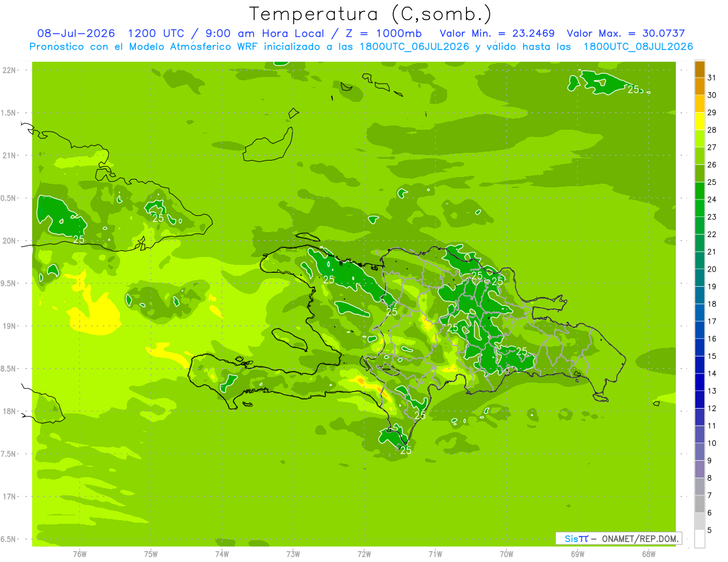Viewport: 728px width, 562px height.
Task: Click the '29' label on the color scale
Action: [712, 113]
